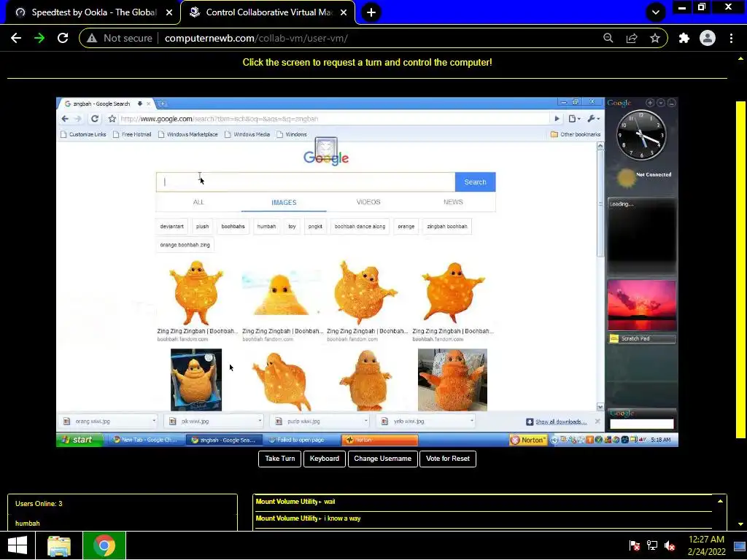747x560 pixels.
Task: Bookmark page with outer star icon
Action: pos(655,38)
